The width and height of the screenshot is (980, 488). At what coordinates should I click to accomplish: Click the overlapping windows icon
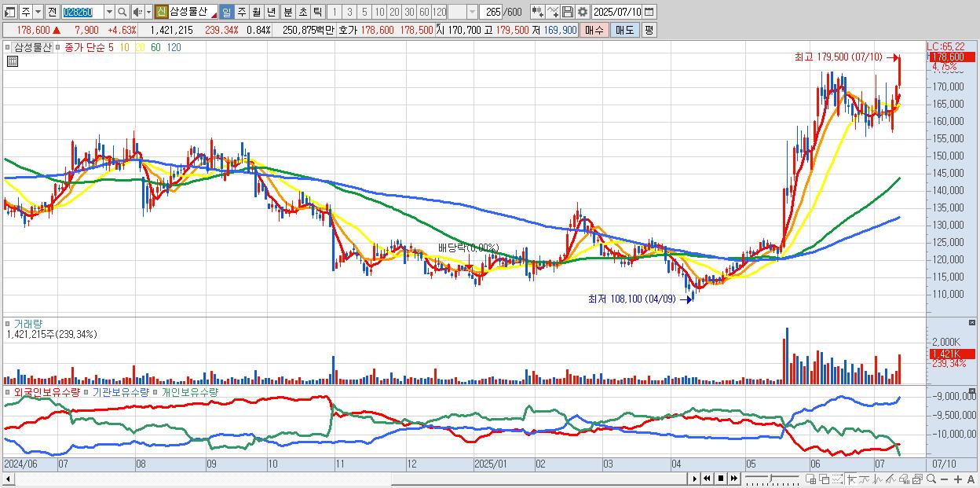click(825, 479)
